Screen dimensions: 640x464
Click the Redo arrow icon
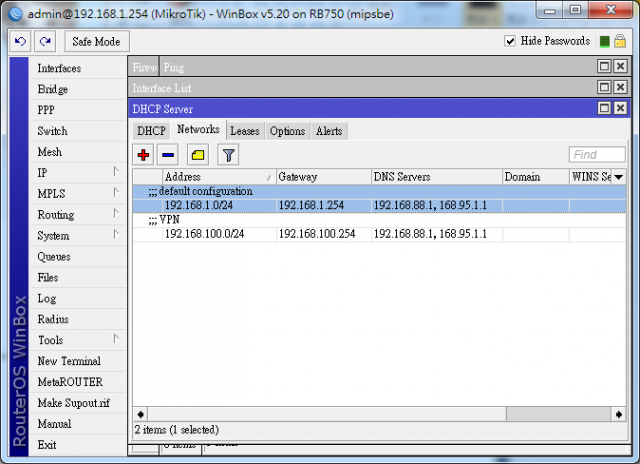[45, 41]
